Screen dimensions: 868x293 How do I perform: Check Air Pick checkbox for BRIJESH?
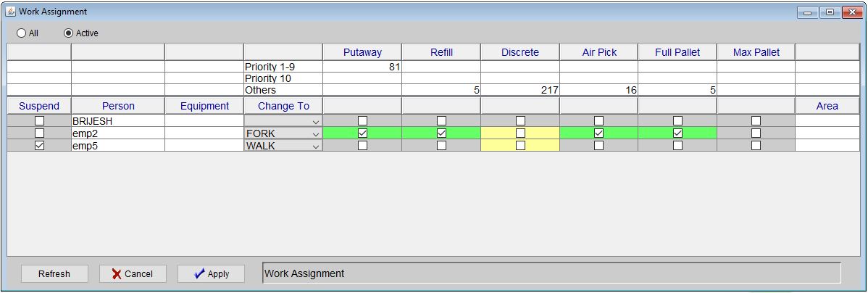point(599,120)
